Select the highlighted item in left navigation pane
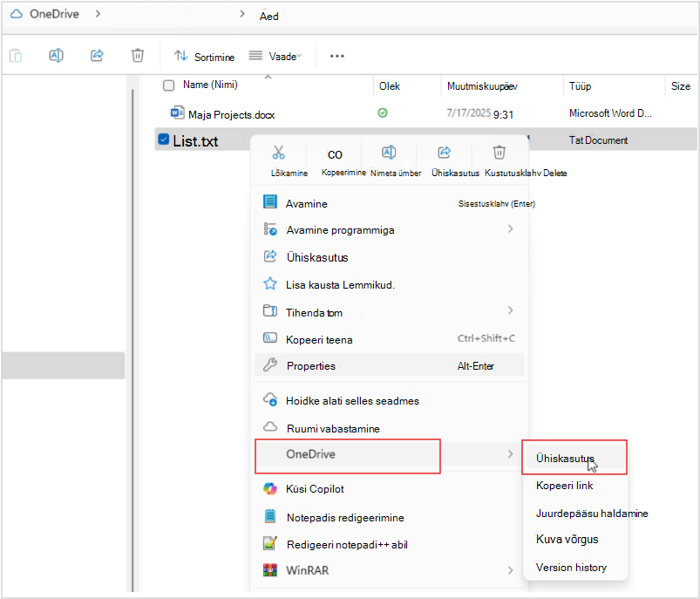Image resolution: width=700 pixels, height=599 pixels. [x=63, y=365]
